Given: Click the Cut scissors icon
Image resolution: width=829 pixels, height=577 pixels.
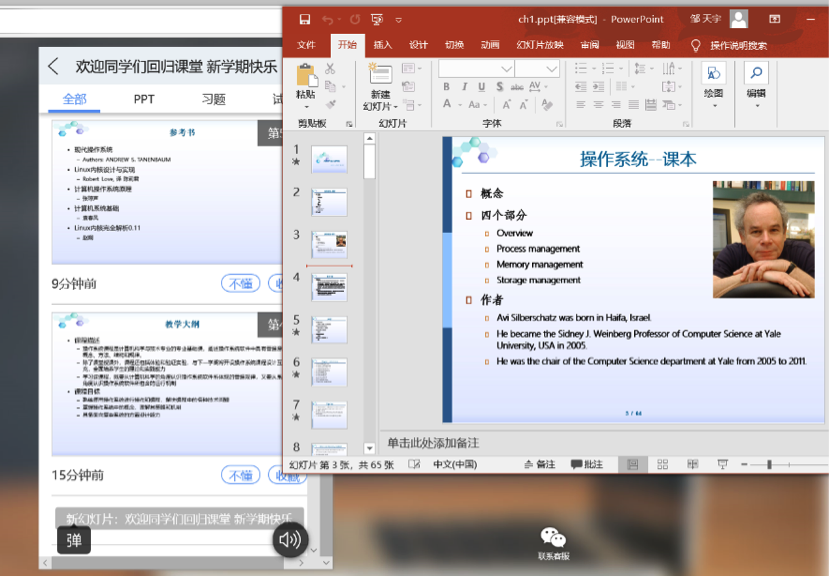Looking at the screenshot, I should pos(331,68).
